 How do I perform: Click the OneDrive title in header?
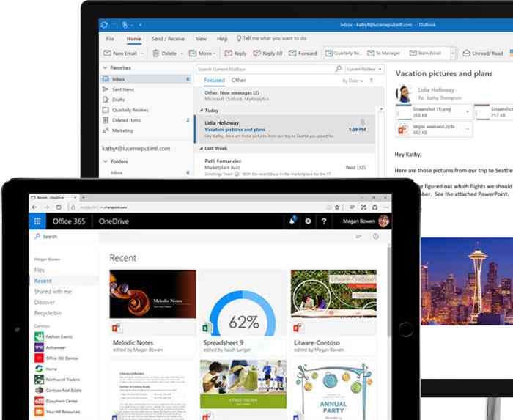(x=114, y=221)
